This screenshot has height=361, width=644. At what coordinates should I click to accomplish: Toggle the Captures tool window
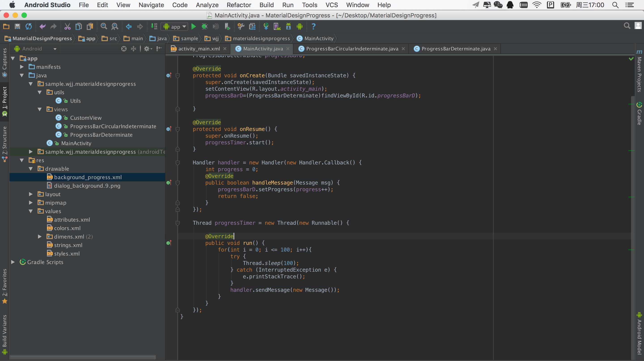click(x=4, y=63)
